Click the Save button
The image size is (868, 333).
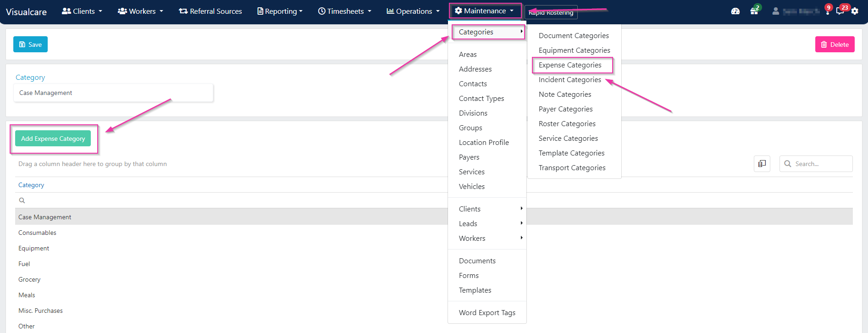[30, 44]
